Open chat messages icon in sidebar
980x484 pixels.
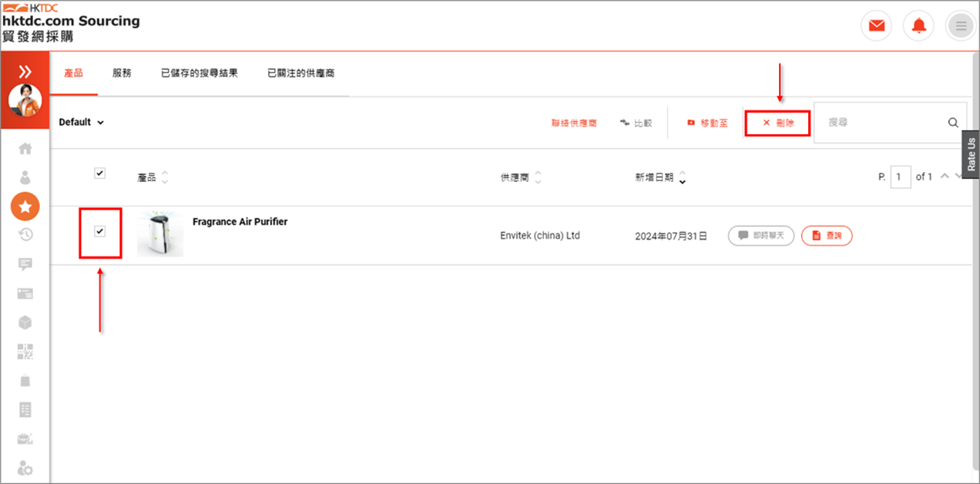pyautogui.click(x=25, y=264)
